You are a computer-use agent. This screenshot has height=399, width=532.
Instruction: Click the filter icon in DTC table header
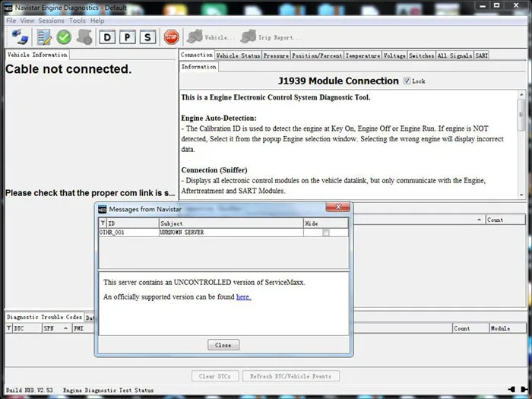[x=9, y=328]
